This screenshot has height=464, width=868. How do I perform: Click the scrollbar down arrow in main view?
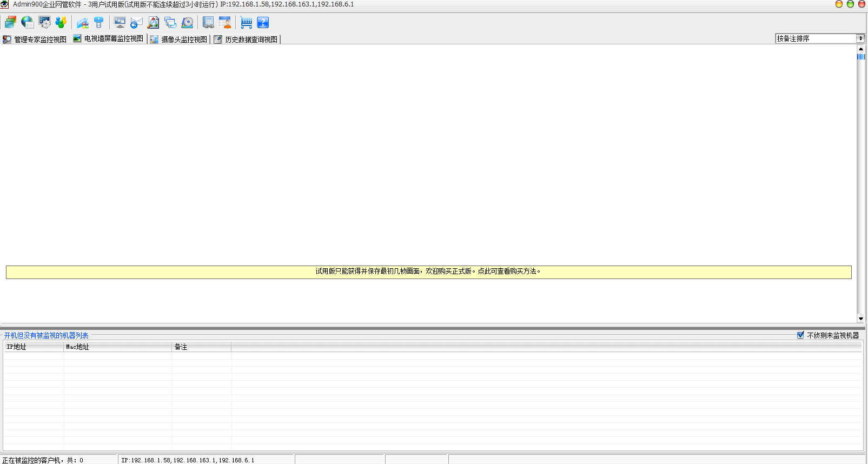(860, 319)
